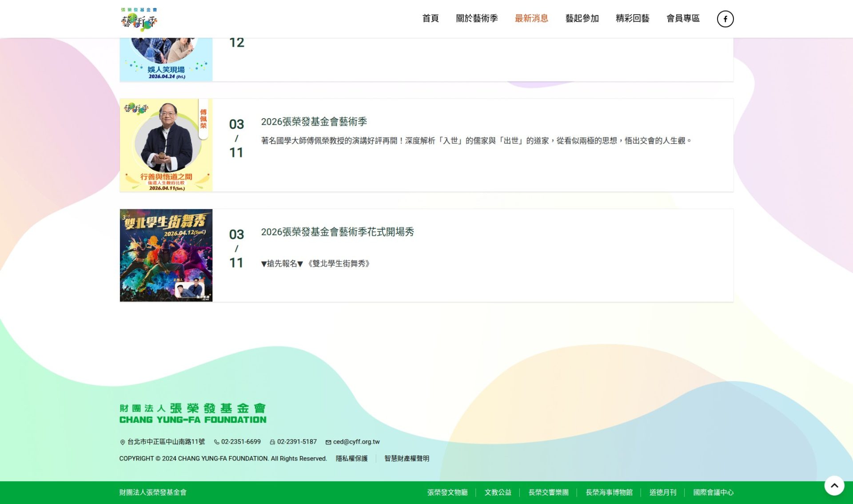This screenshot has width=853, height=504.
Task: Open 關於藝術季 menu item
Action: [477, 18]
